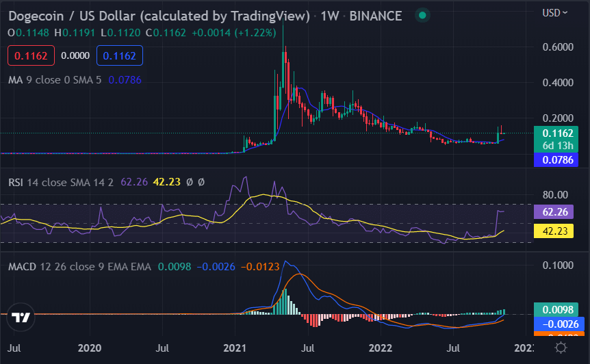Click the 0.0000 spread value
Viewport: 590px width, 364px height.
(75, 55)
